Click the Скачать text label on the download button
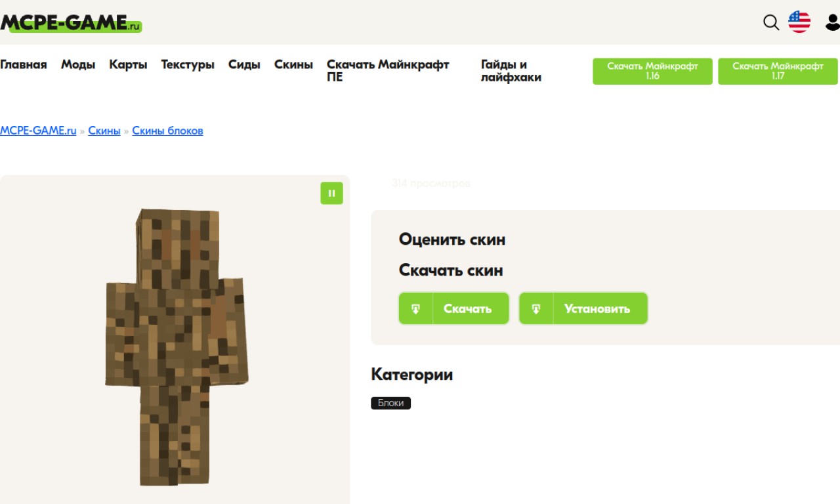The image size is (840, 504). point(467,308)
